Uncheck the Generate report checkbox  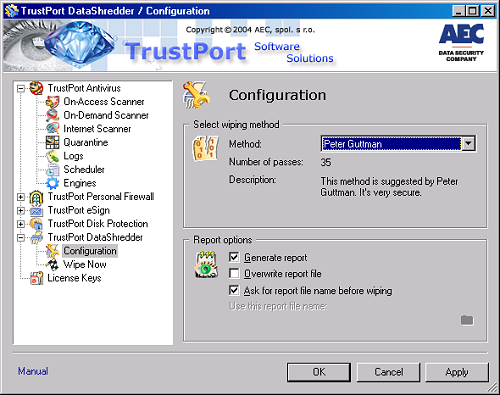234,257
